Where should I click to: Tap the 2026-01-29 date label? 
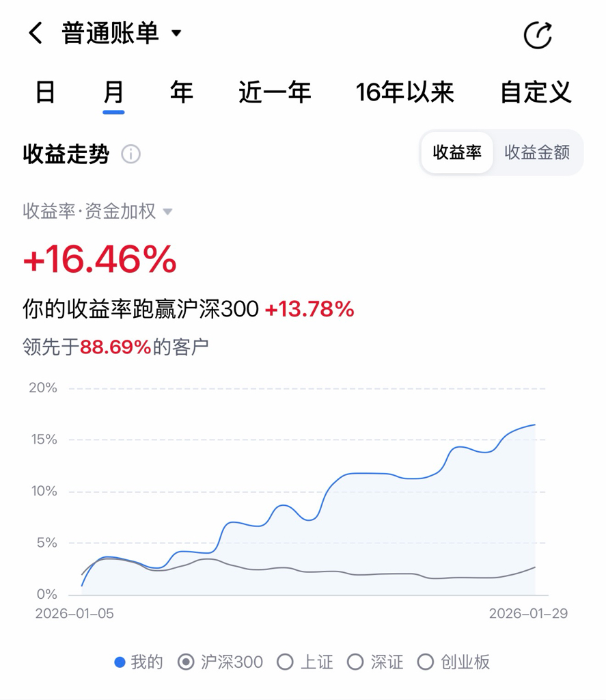(x=528, y=614)
